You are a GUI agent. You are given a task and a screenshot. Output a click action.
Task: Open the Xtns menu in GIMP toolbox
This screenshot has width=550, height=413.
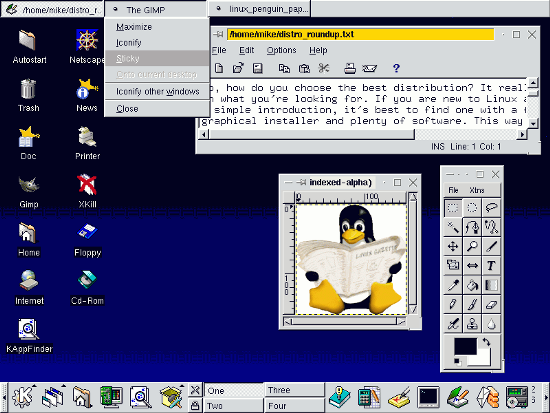tap(477, 190)
